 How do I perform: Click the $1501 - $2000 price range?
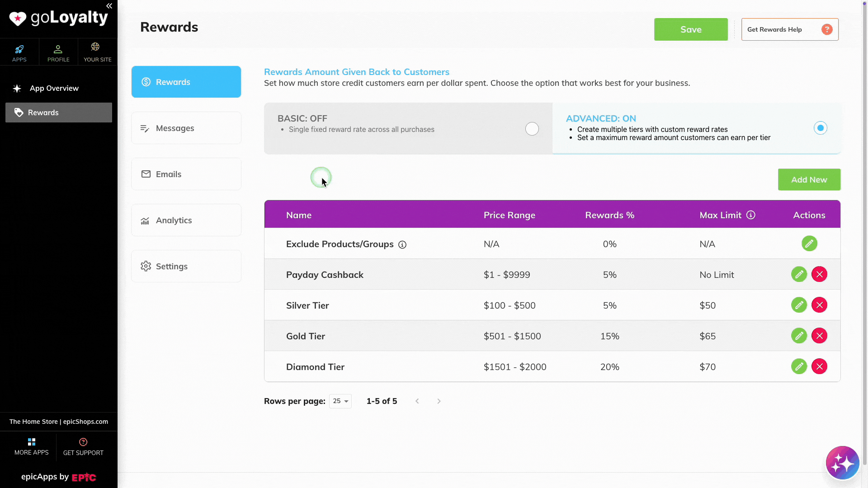point(515,367)
